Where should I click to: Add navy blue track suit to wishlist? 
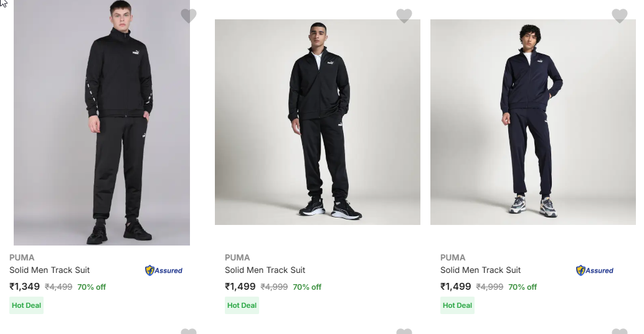(x=620, y=16)
